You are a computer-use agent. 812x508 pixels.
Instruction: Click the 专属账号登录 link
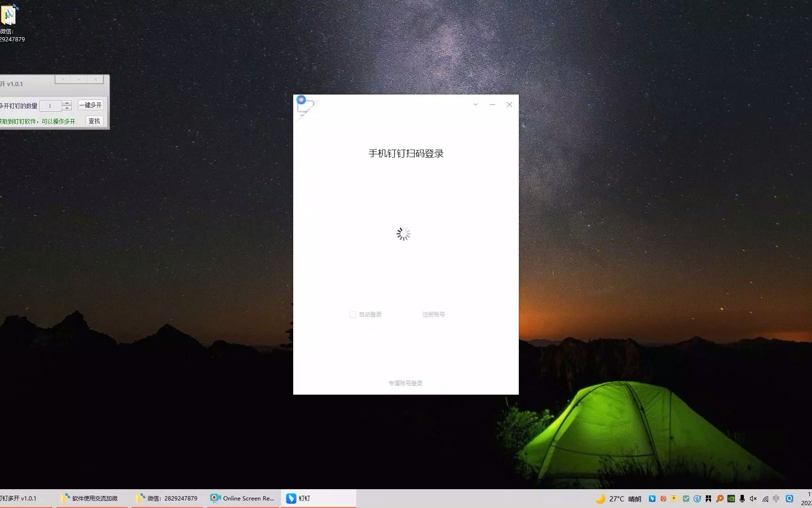(406, 383)
